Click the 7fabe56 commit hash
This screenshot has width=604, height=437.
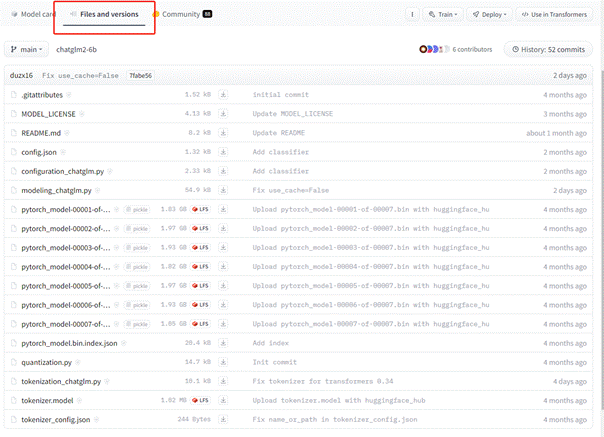coord(139,76)
